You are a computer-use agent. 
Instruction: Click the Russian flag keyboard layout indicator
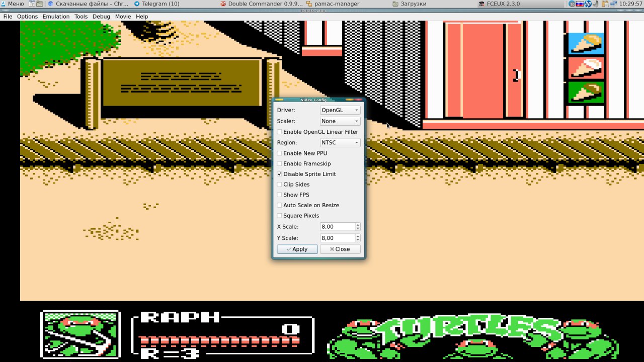[580, 4]
